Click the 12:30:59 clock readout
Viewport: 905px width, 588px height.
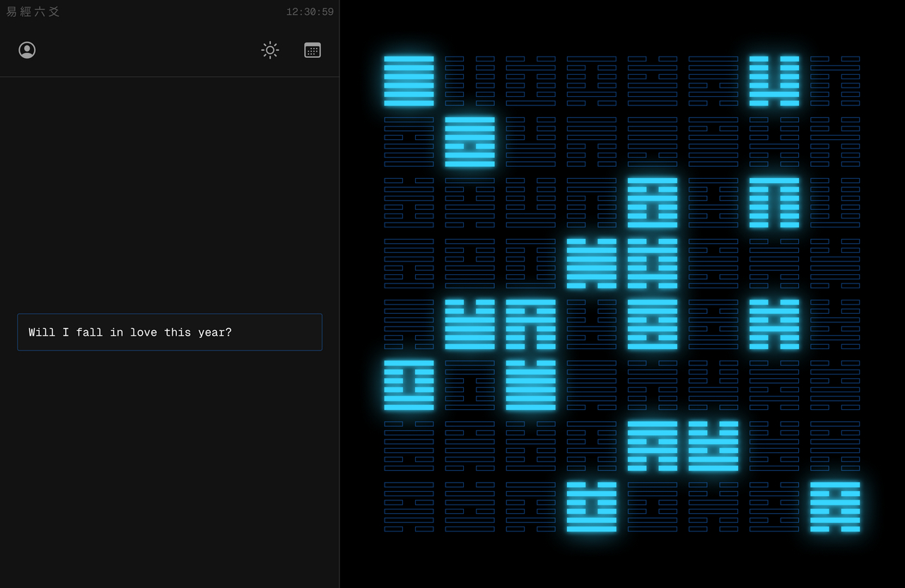(310, 12)
